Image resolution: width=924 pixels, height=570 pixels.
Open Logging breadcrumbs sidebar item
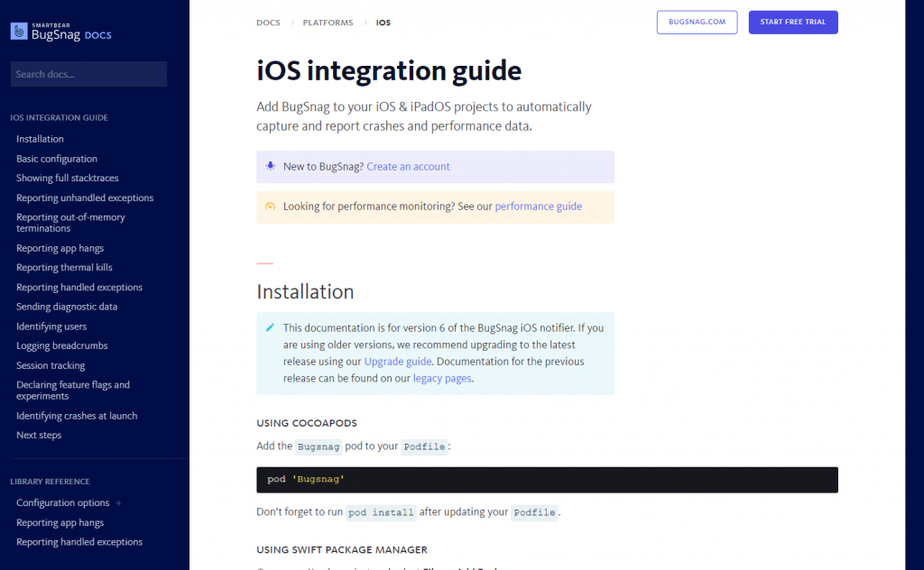tap(62, 345)
